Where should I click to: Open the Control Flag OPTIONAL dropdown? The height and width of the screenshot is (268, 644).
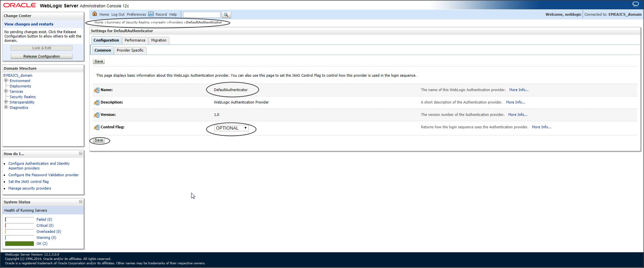coord(231,128)
